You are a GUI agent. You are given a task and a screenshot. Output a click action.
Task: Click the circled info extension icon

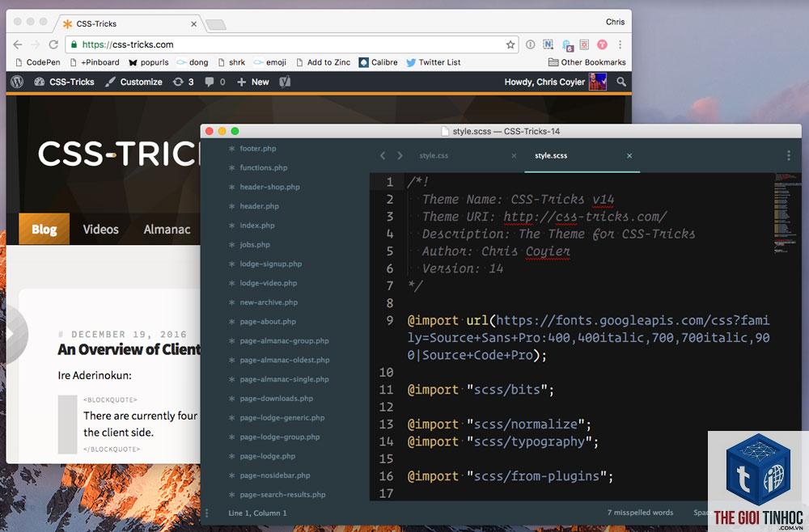coord(530,44)
